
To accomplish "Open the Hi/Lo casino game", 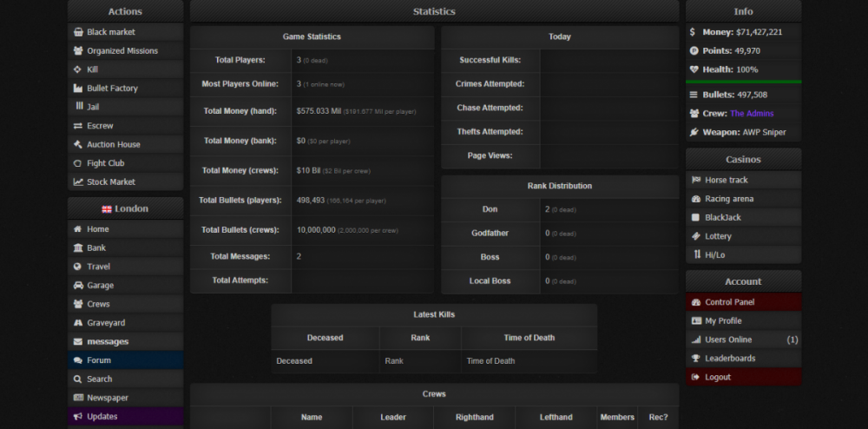I will (x=744, y=255).
